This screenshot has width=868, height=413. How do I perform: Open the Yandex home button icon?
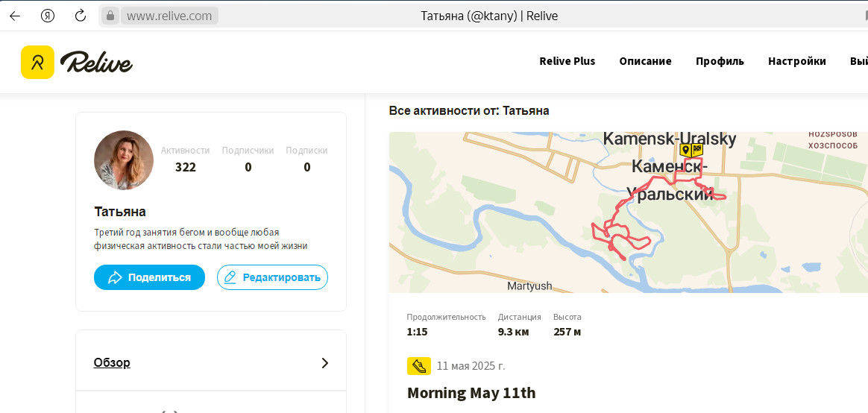coord(48,16)
